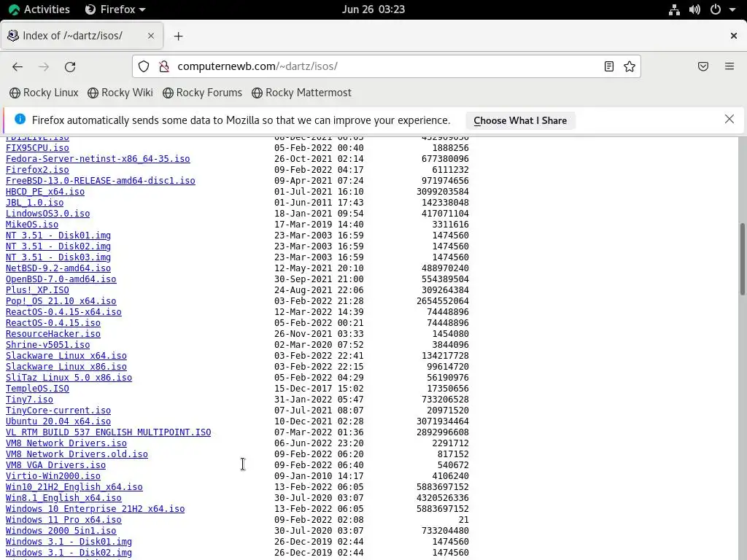Image resolution: width=747 pixels, height=560 pixels.
Task: Dismiss the Mozilla data notification bar
Action: point(729,119)
